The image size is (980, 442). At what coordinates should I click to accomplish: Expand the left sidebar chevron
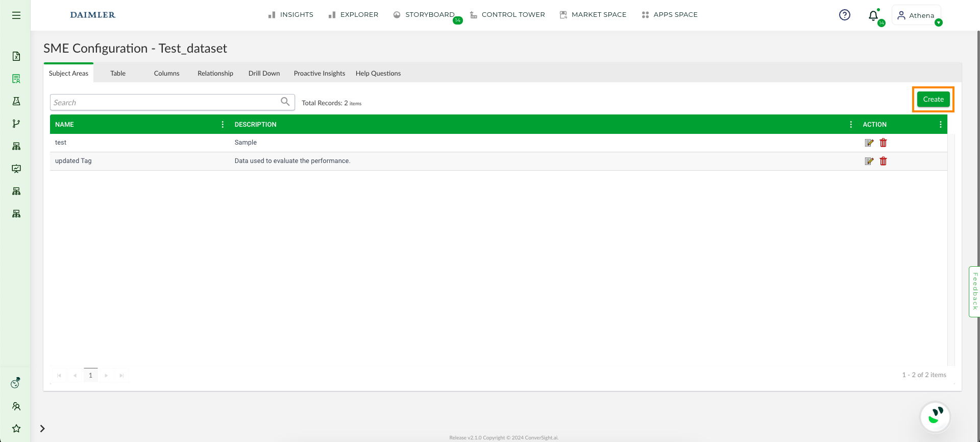[x=42, y=429]
